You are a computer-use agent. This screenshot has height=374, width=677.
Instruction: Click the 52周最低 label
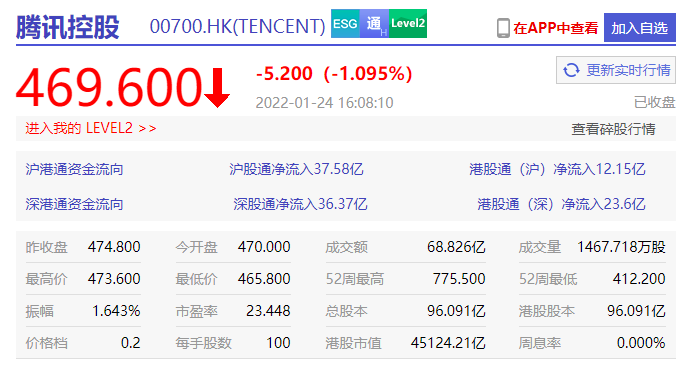point(548,279)
